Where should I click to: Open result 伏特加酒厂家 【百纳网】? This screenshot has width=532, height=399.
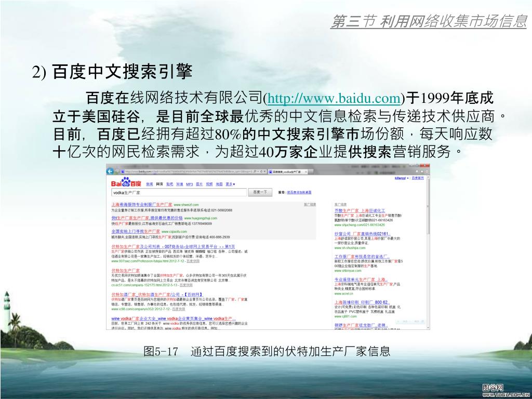[x=157, y=295]
